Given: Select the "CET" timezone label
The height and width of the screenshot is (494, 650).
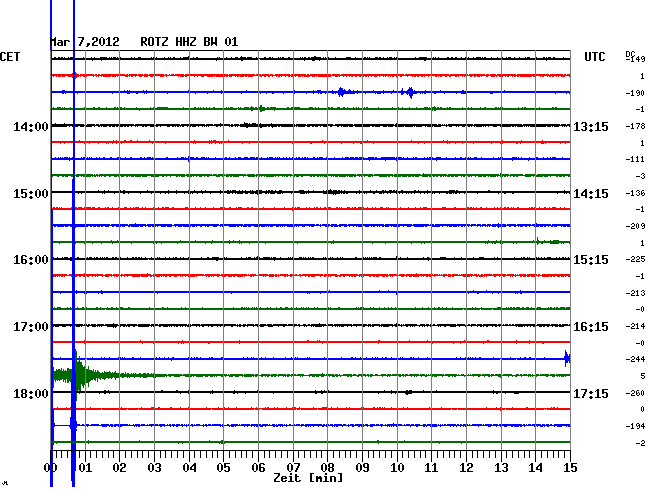Looking at the screenshot, I should click(x=10, y=57).
